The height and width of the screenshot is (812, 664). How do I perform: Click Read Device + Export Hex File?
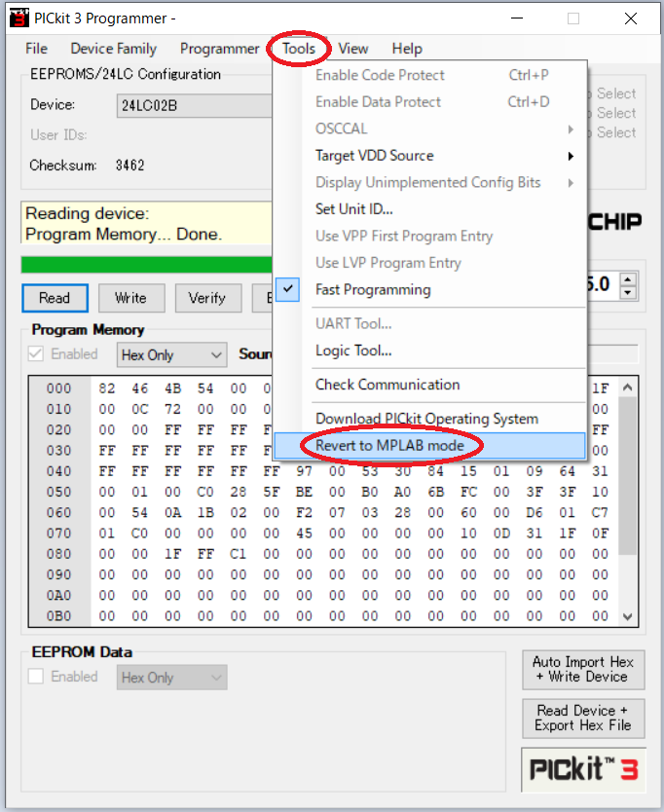[x=582, y=718]
